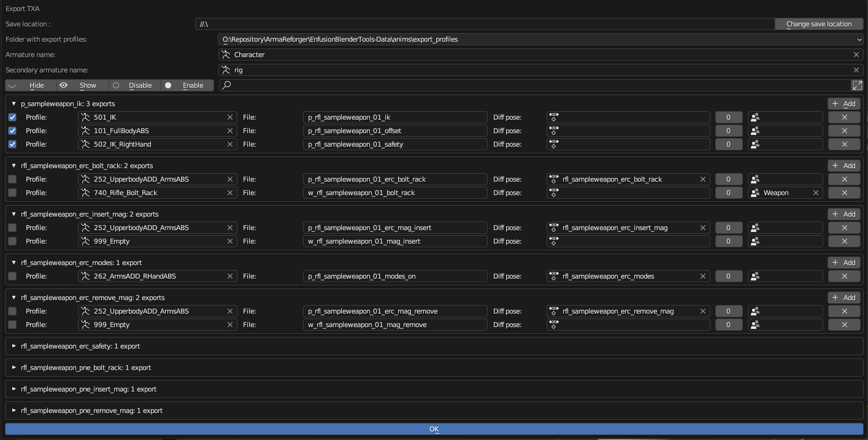Expand the rfl_sampleweapon_erc_safety section

point(14,346)
